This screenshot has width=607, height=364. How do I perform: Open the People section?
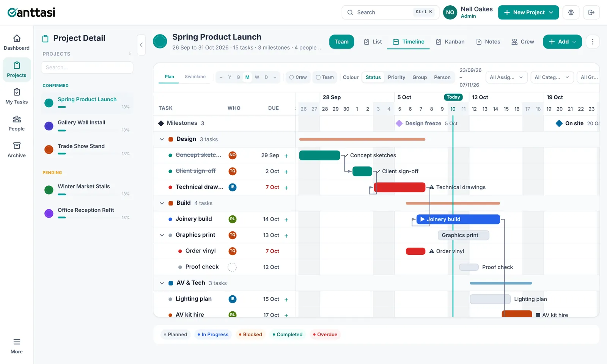[x=17, y=123]
